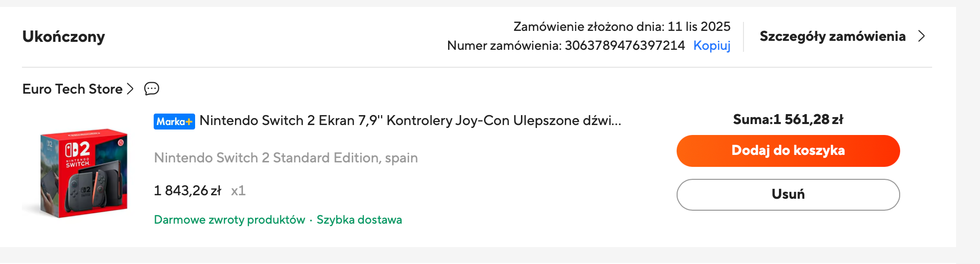Click the Standard Edition, spain variant text
This screenshot has height=264, width=980.
(x=286, y=158)
